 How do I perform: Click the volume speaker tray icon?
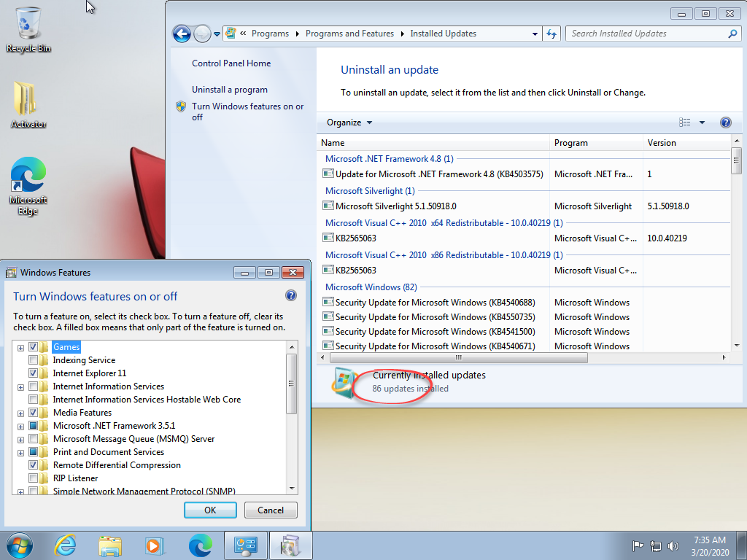coord(673,545)
